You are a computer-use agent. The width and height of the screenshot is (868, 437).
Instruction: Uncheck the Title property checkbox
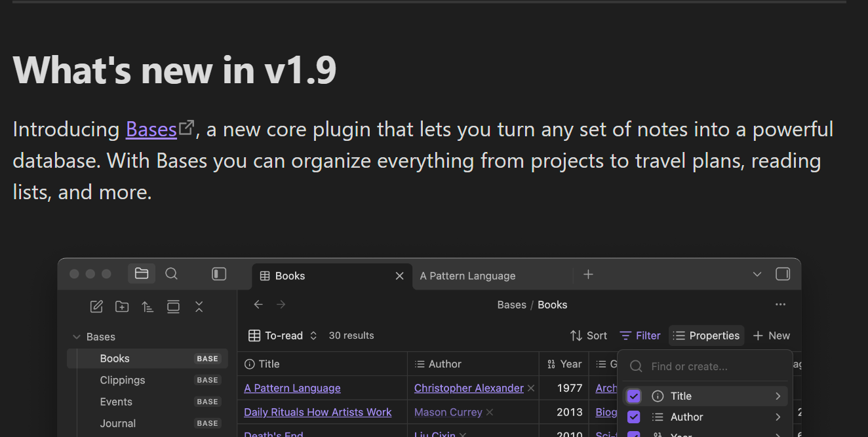click(633, 396)
